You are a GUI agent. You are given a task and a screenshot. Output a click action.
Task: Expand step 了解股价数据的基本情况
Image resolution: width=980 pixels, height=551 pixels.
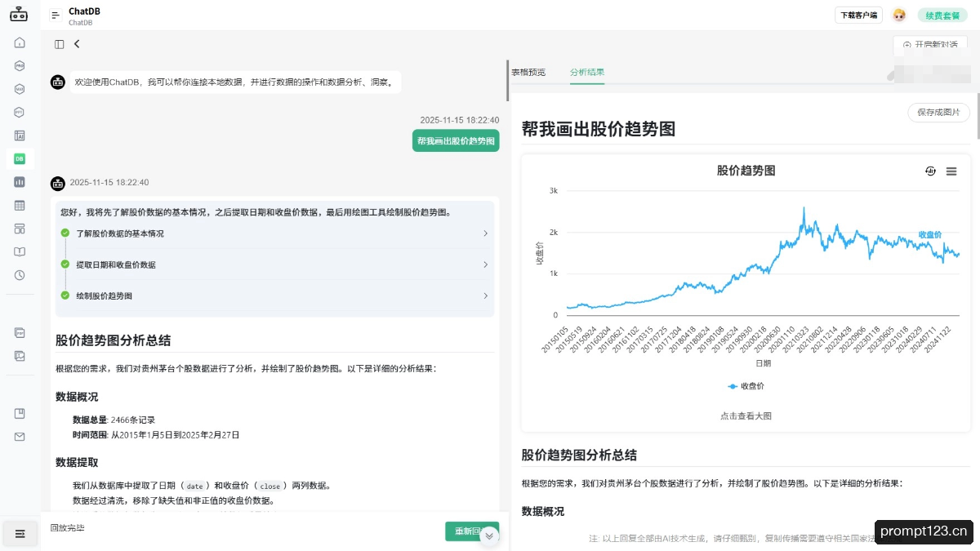275,233
